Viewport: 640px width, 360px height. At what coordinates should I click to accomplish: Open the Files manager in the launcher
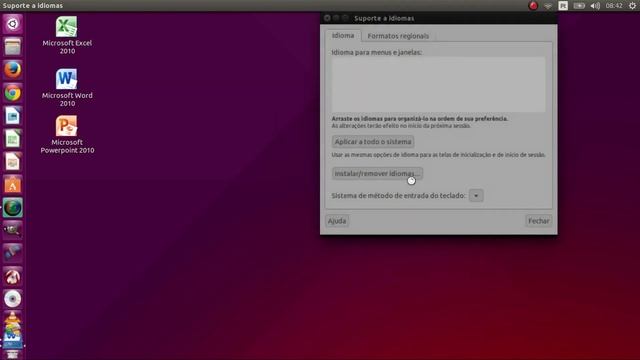(13, 47)
